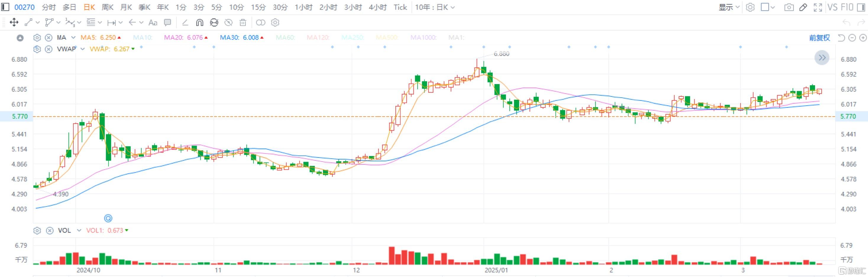Image resolution: width=868 pixels, height=277 pixels.
Task: Remove the VWAP indicator with X
Action: (x=49, y=49)
